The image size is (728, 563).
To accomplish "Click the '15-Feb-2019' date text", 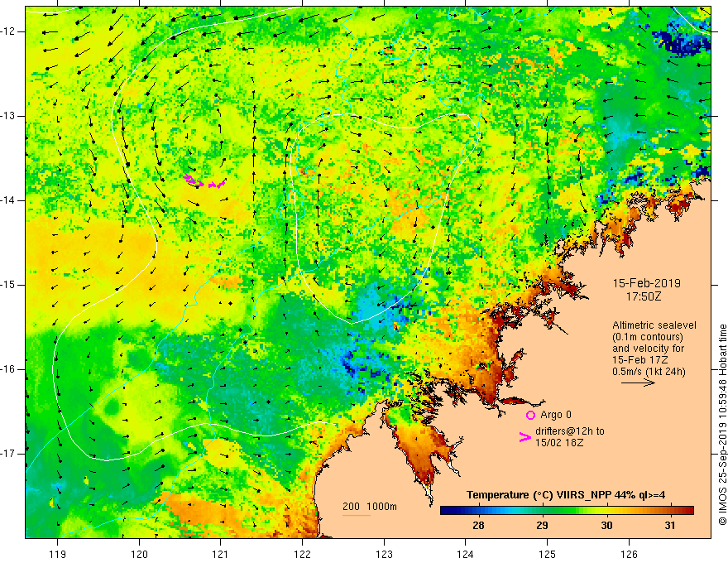I will [646, 283].
